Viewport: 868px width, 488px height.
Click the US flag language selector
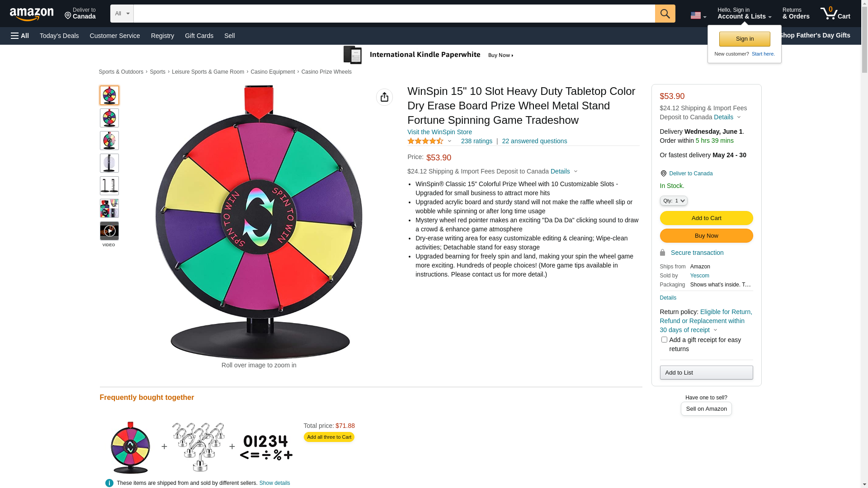point(698,15)
